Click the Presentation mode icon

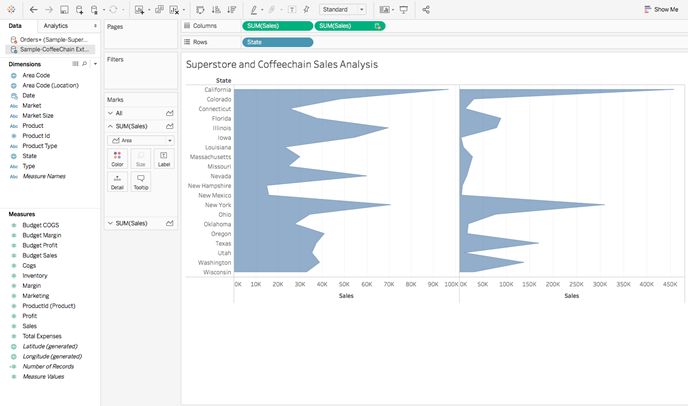point(404,9)
